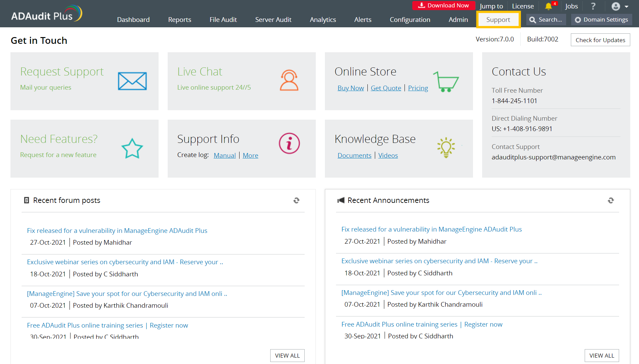Click Live online support 24//5
The image size is (639, 364).
214,87
